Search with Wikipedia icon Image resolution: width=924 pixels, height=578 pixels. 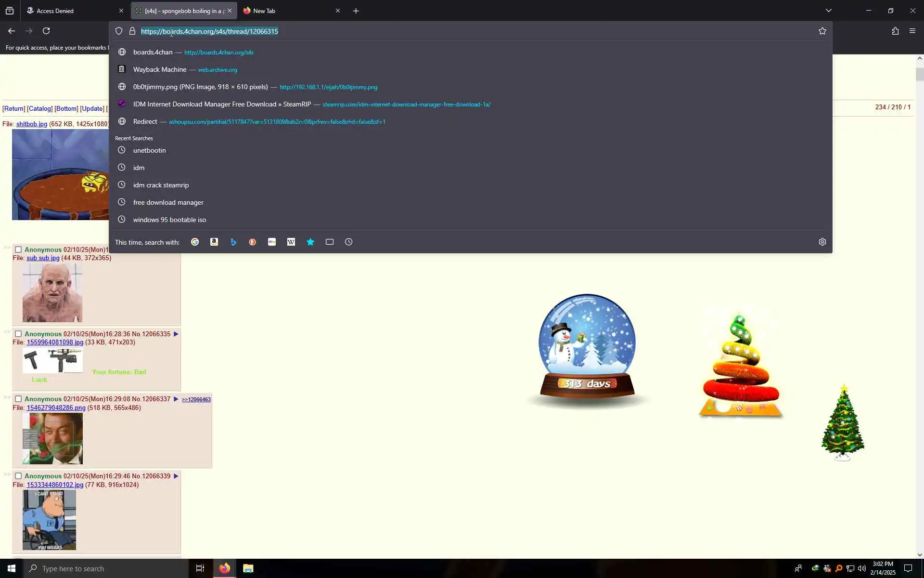pyautogui.click(x=291, y=242)
